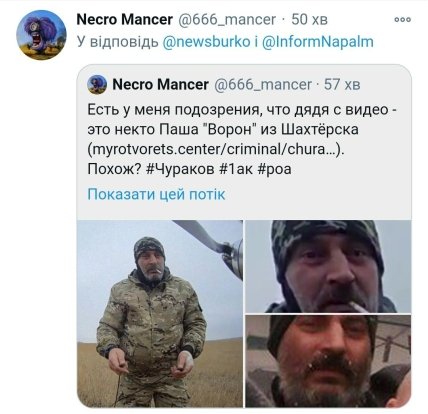Open bottom-right photo of bearded man

click(x=328, y=361)
